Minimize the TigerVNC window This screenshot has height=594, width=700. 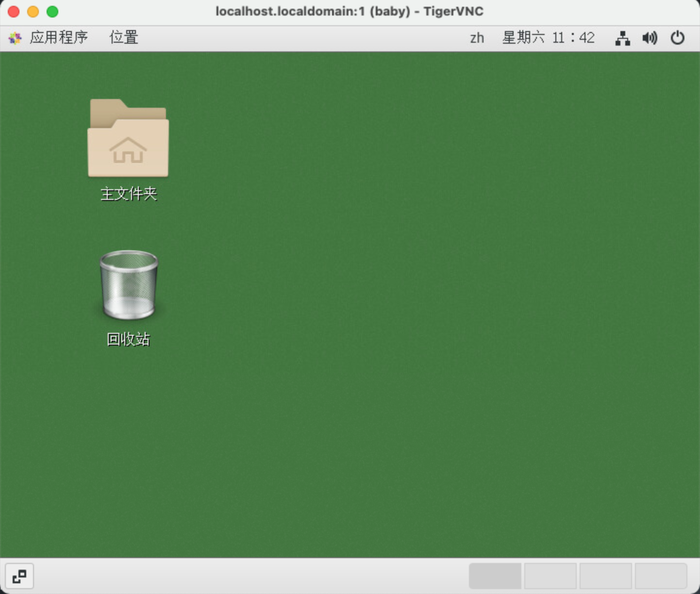pos(33,12)
